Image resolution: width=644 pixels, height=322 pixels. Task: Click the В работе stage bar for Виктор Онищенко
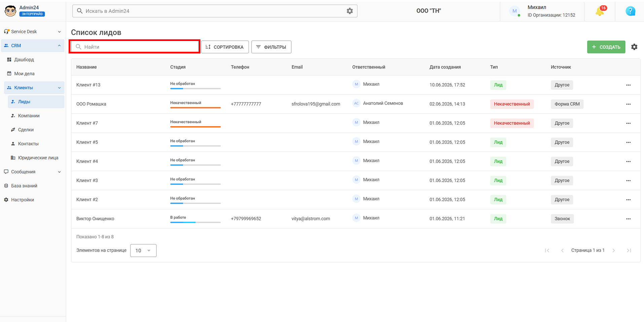click(x=195, y=222)
